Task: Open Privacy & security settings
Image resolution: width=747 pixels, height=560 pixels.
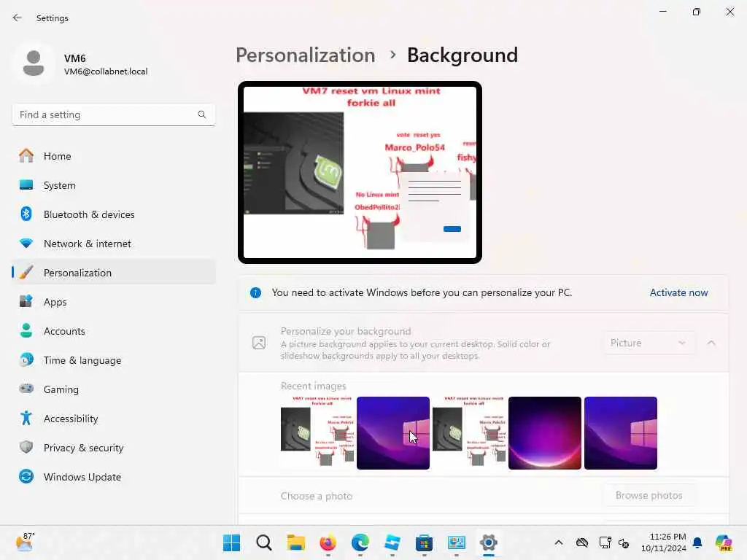Action: 113,448
